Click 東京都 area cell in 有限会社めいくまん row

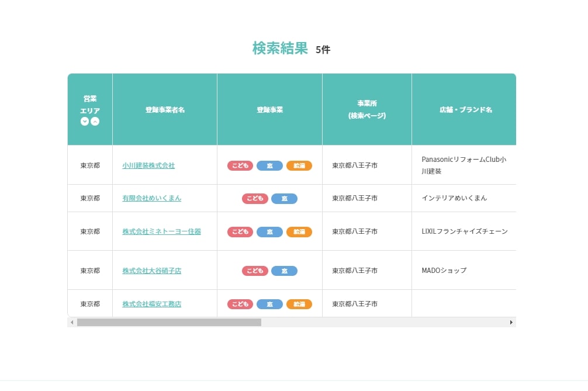pos(90,198)
